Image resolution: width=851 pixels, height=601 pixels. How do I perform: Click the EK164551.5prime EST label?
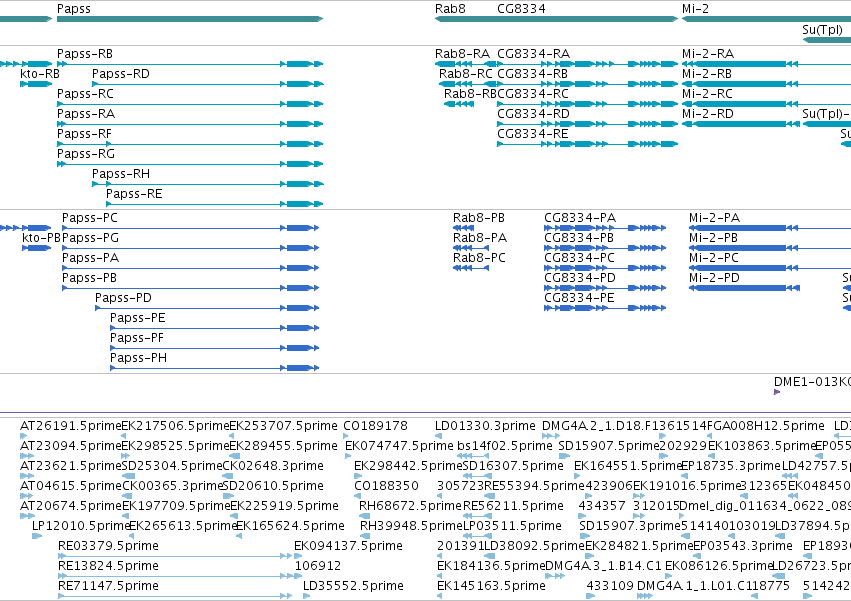coord(627,466)
